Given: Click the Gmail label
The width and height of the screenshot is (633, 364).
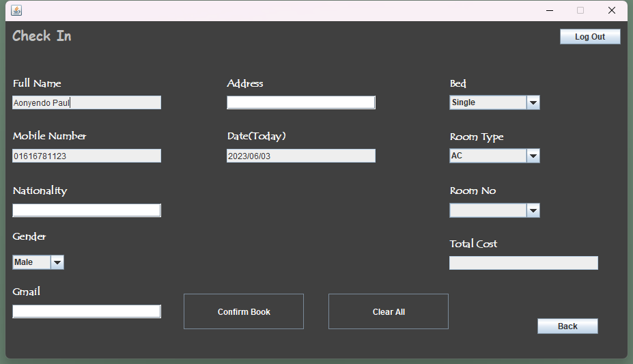Looking at the screenshot, I should [x=26, y=292].
